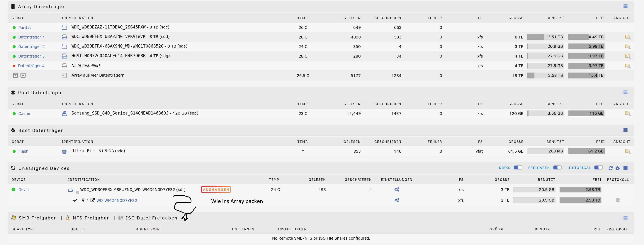Browse Datenträger 1 via its folder icon
644x245 pixels.
(x=628, y=37)
